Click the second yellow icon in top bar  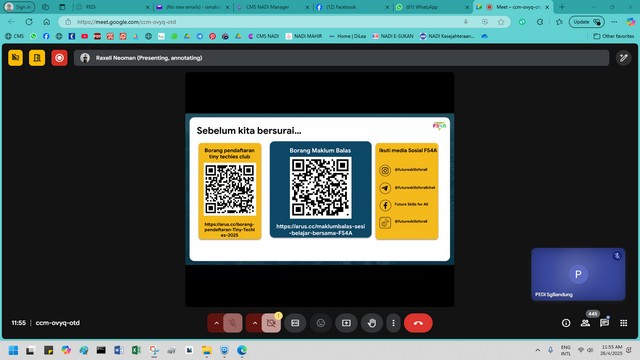click(x=37, y=58)
